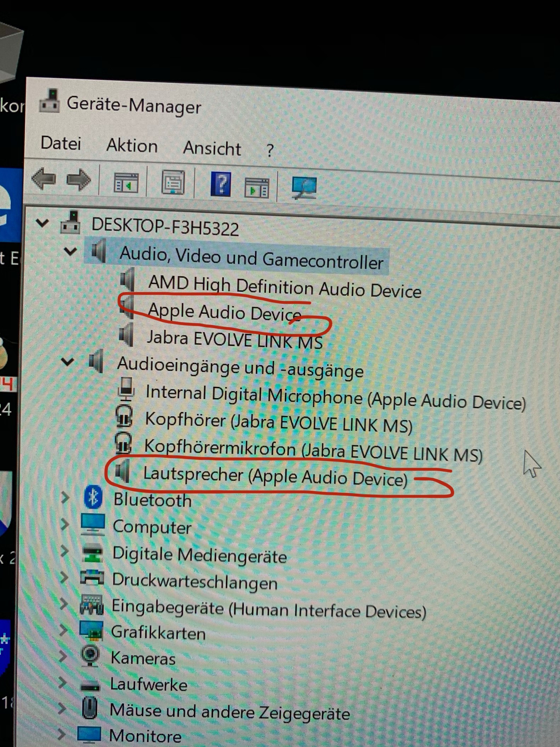Click the Kopfhörermikrofon headset icon
The width and height of the screenshot is (560, 747).
tap(123, 443)
